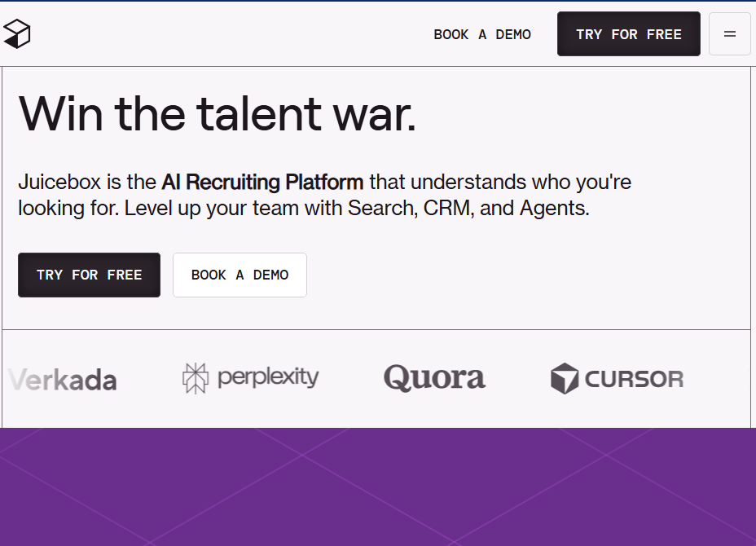Click the CURSOR wordmark text
The image size is (756, 546).
pyautogui.click(x=634, y=379)
